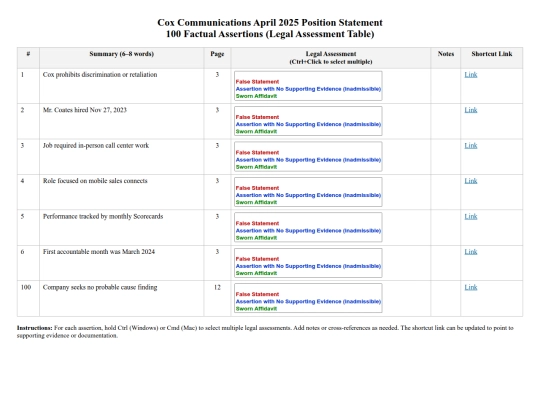The image size is (540, 405).
Task: Open the Link for row 100 probable cause
Action: pyautogui.click(x=470, y=287)
